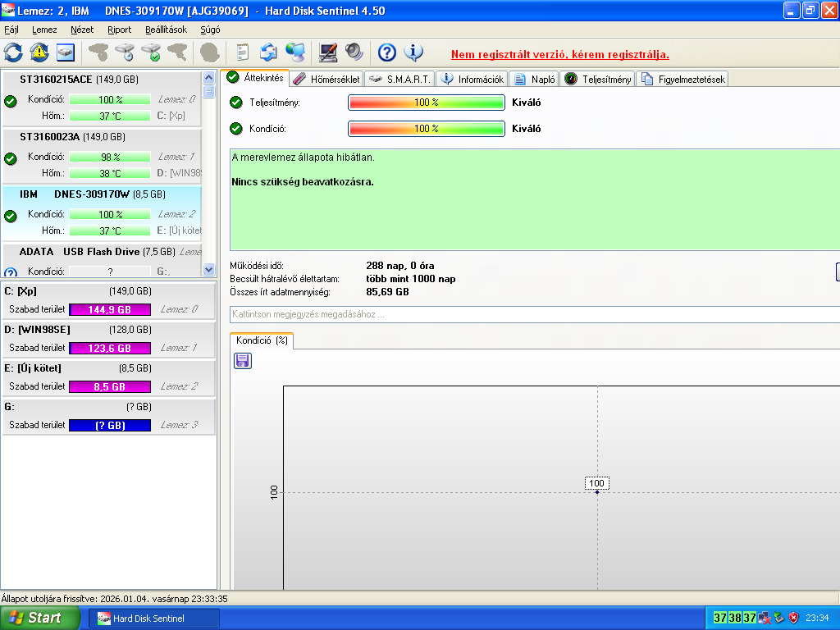Screen dimensions: 840x630
Task: Click the speaker sound toolbar icon
Action: (x=354, y=52)
